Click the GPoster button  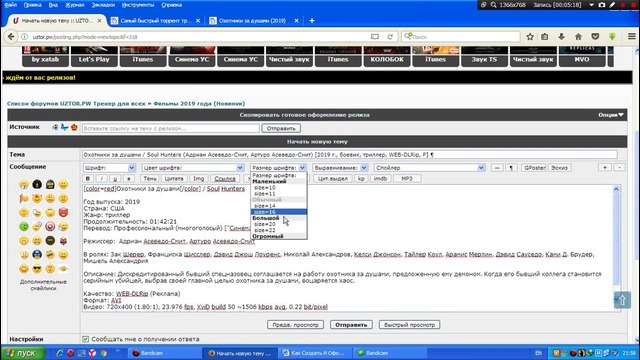534,168
